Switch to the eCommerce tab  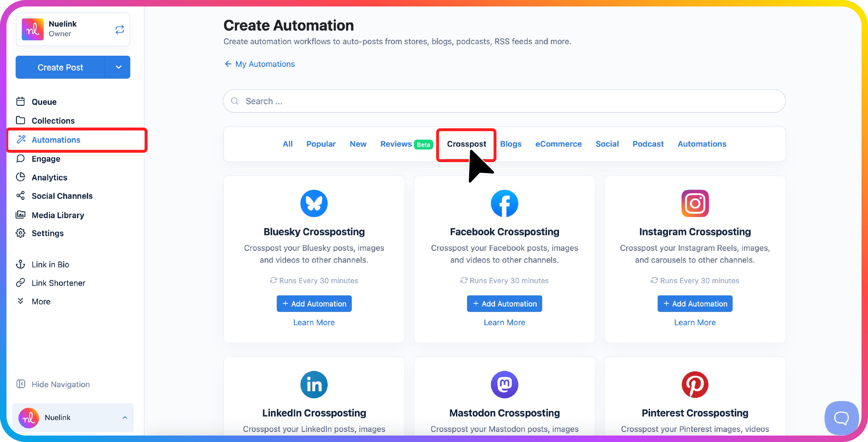558,144
